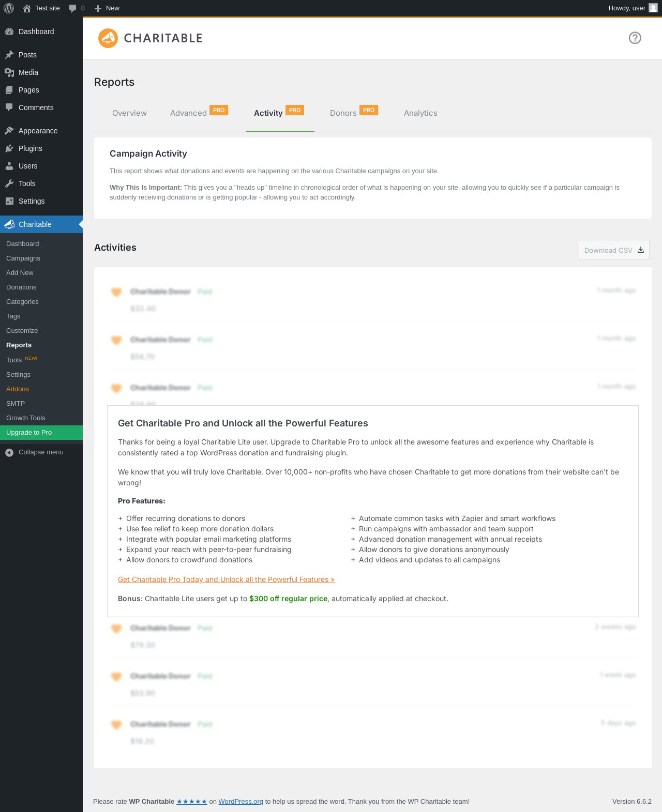The width and height of the screenshot is (662, 812).
Task: Click the Pages icon in sidebar
Action: pos(9,90)
